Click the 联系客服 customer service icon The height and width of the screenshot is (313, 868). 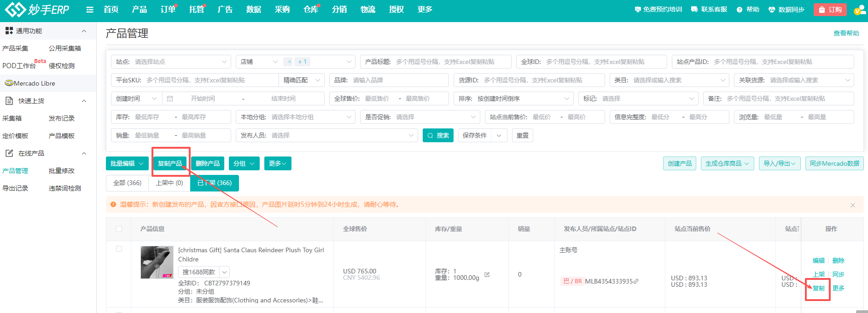point(694,10)
